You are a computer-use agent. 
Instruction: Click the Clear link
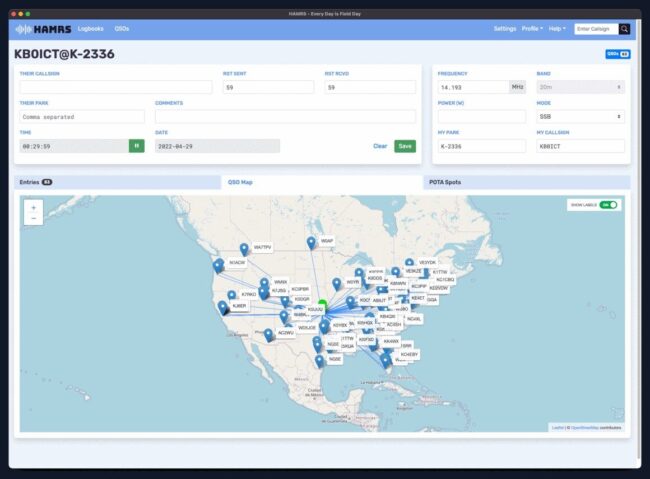coord(380,146)
